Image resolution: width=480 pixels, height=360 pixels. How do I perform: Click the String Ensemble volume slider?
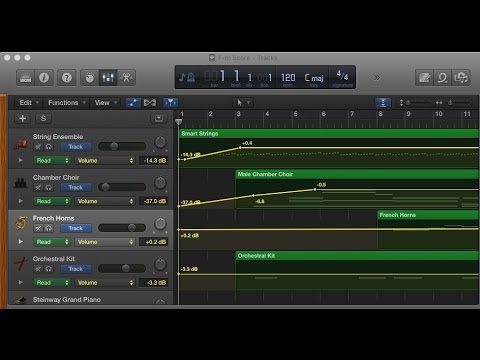[x=122, y=146]
